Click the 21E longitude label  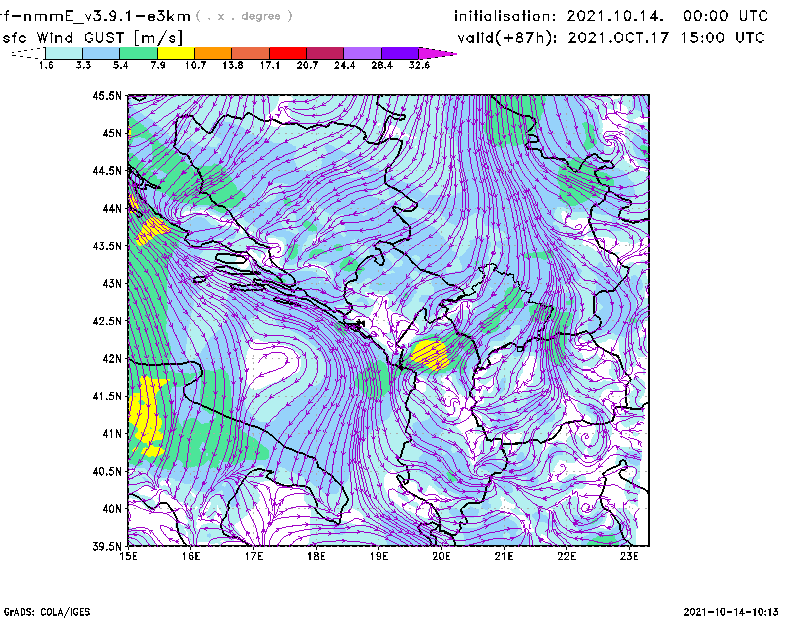tap(504, 556)
